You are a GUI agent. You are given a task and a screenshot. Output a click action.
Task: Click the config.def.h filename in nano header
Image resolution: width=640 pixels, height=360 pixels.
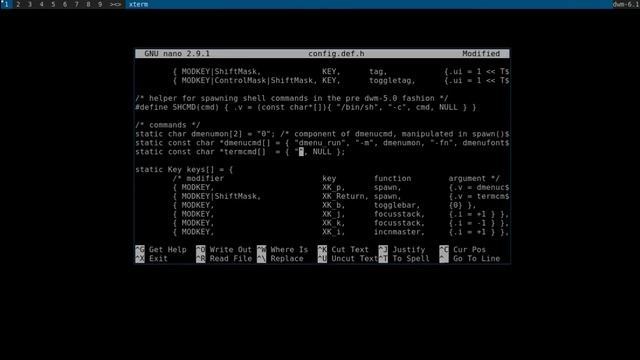pos(336,53)
